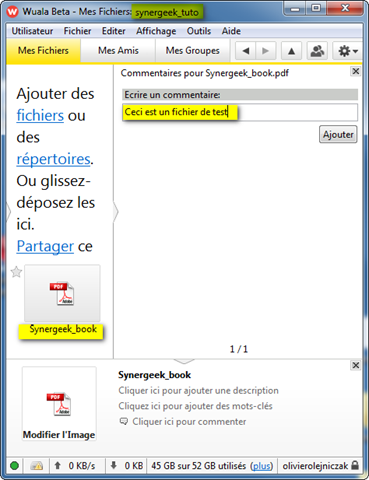Click the green connection status indicator
Image resolution: width=369 pixels, height=480 pixels.
click(x=14, y=466)
